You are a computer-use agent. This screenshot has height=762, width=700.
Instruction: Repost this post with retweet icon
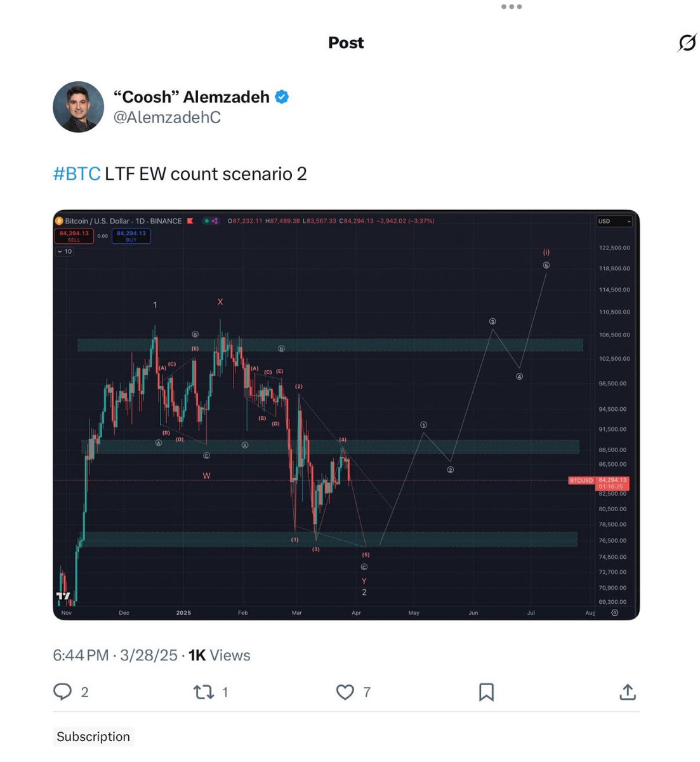203,692
